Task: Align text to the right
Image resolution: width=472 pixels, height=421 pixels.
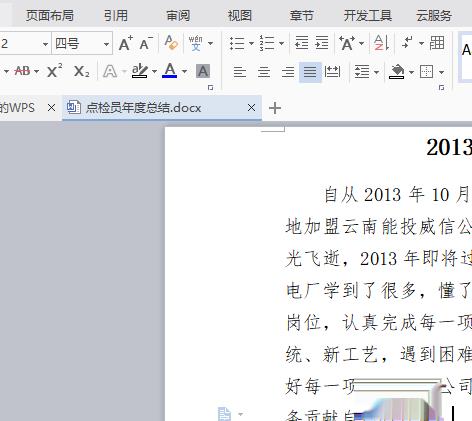Action: tap(288, 72)
